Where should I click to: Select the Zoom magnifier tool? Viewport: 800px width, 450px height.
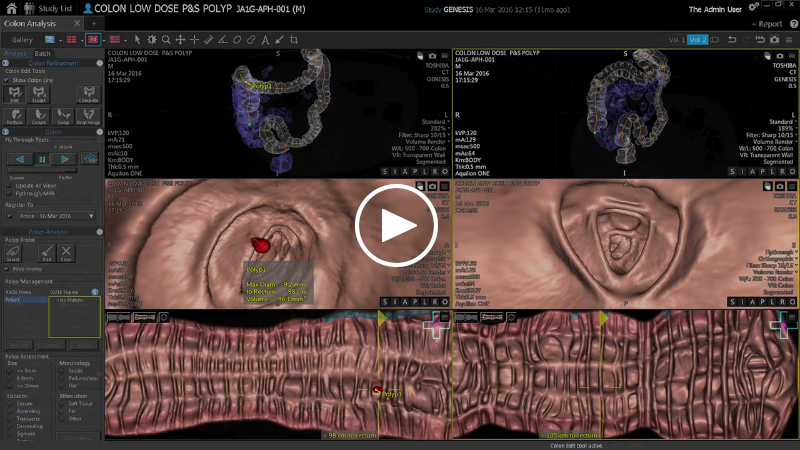coord(166,40)
